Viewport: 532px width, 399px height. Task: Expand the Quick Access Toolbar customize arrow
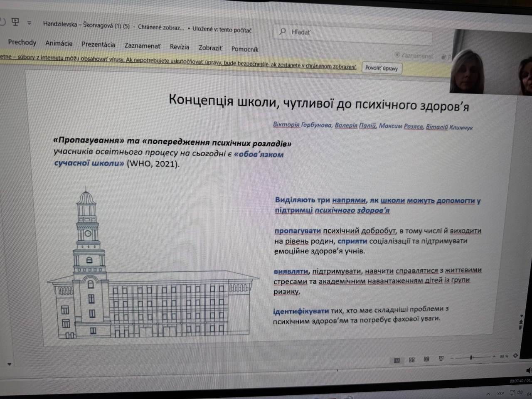point(29,23)
